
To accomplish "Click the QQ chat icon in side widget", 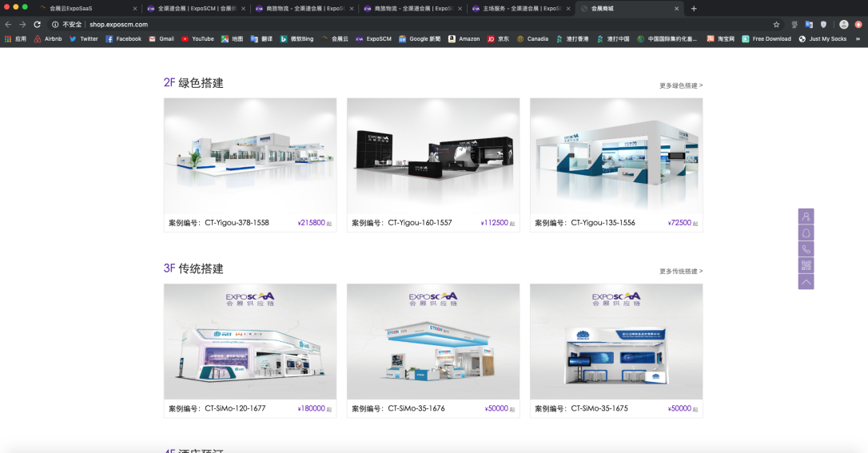I will tap(806, 232).
